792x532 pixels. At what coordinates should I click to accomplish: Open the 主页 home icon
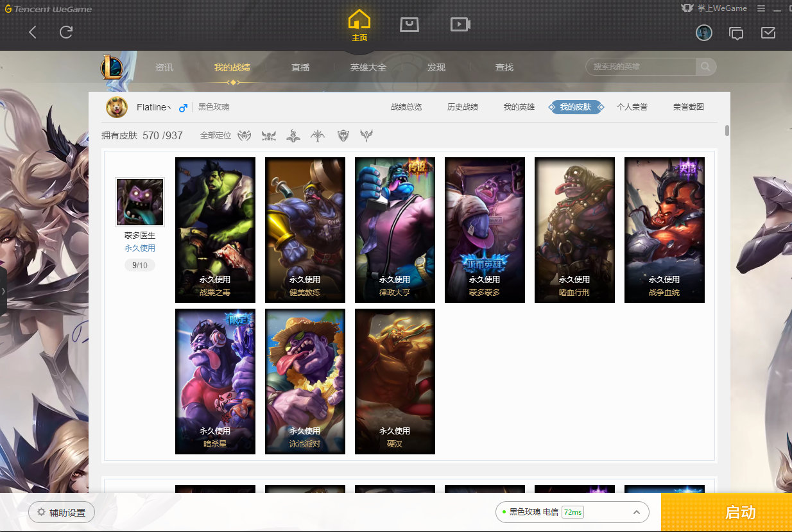(x=359, y=26)
